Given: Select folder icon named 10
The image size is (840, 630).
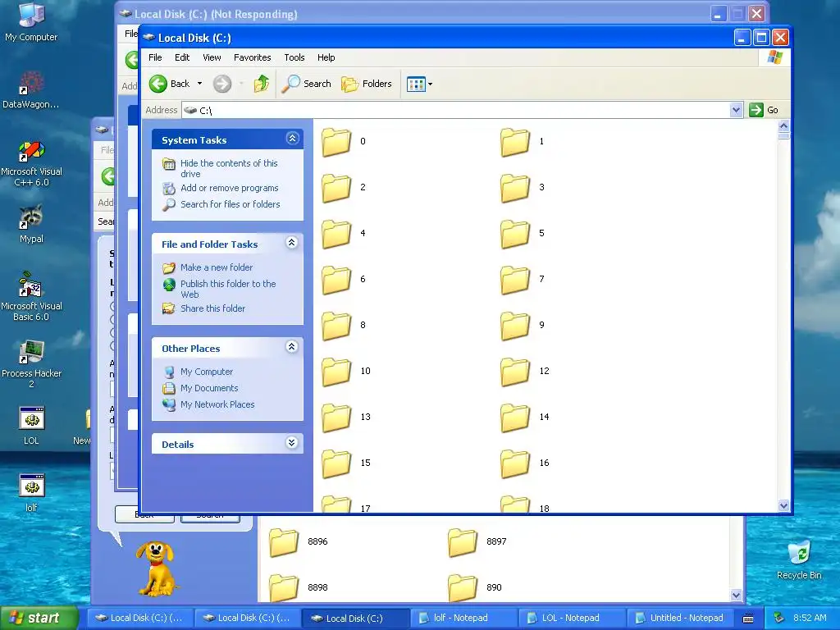Looking at the screenshot, I should pos(336,372).
